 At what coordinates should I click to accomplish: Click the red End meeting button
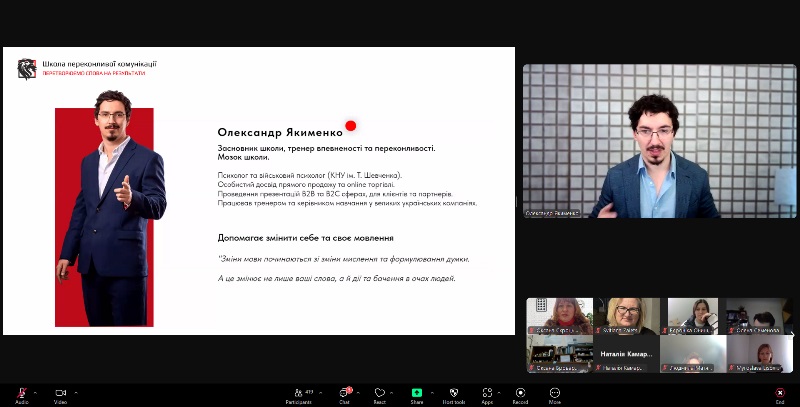780,395
